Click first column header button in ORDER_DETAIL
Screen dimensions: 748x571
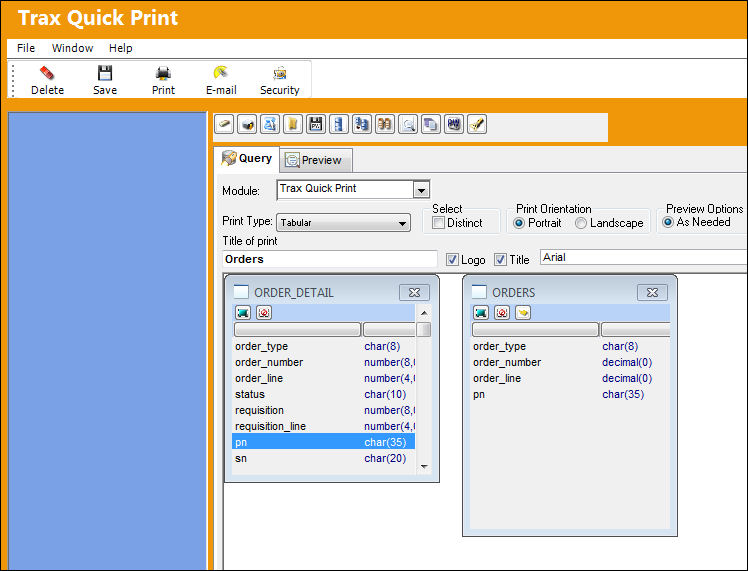[x=297, y=329]
